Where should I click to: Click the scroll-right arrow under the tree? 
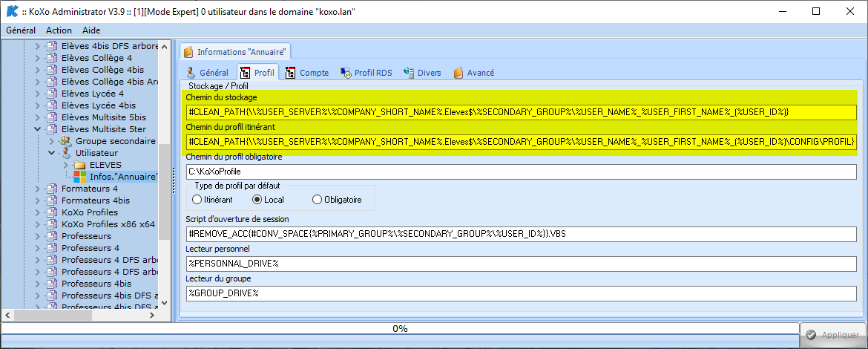152,315
